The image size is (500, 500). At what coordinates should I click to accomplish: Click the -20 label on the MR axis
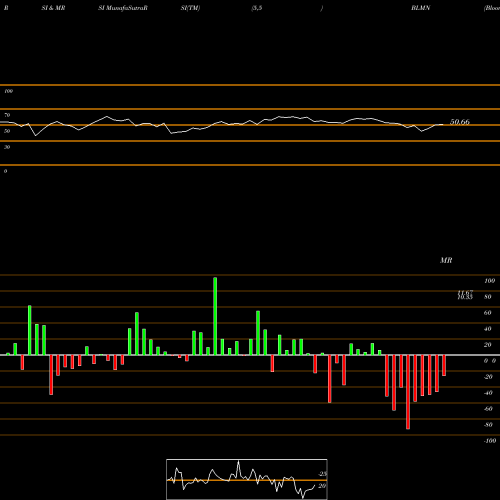(488, 377)
